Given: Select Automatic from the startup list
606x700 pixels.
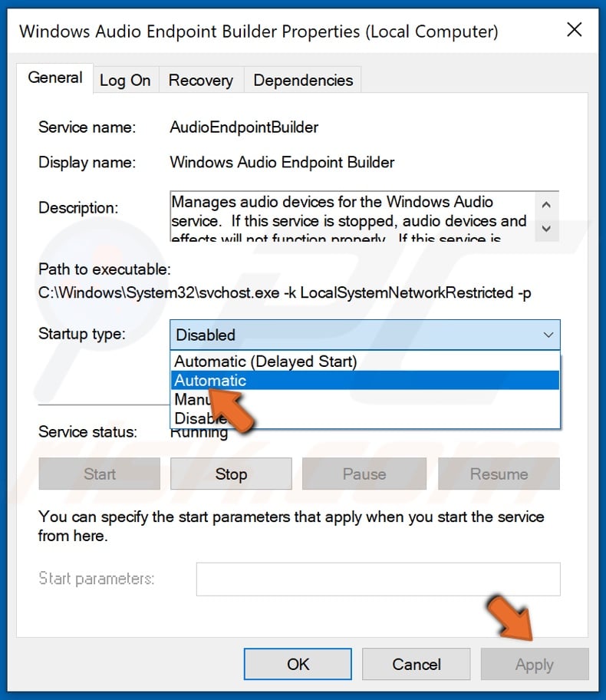Looking at the screenshot, I should tap(307, 380).
